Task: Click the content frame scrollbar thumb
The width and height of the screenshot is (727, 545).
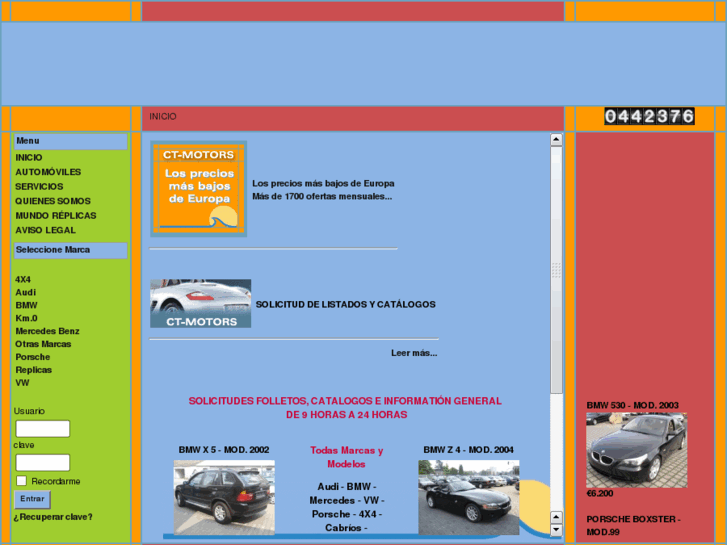Action: click(x=556, y=269)
